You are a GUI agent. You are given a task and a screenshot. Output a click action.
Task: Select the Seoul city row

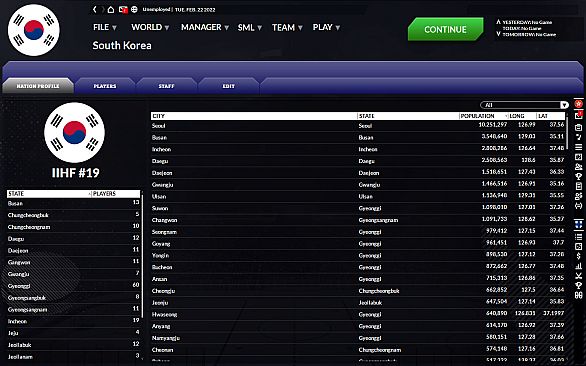(x=358, y=126)
